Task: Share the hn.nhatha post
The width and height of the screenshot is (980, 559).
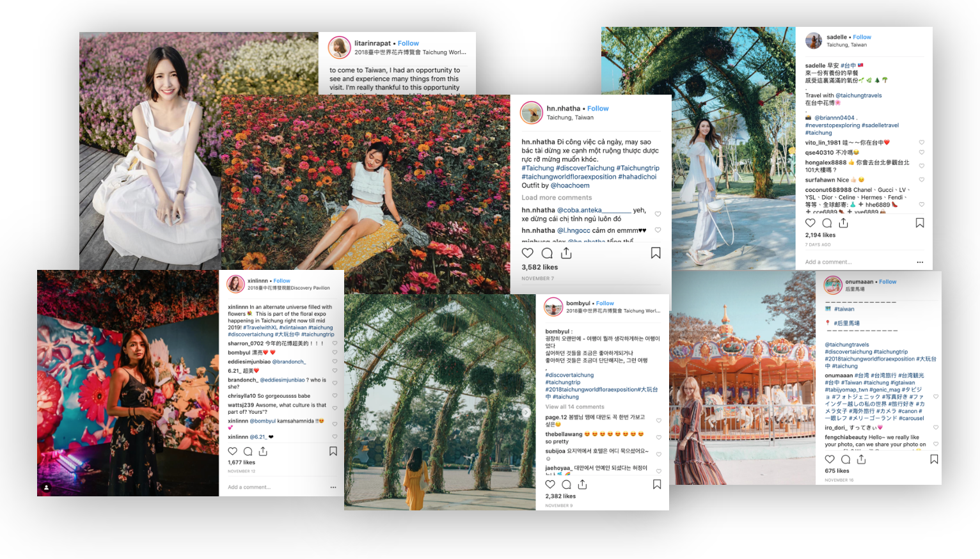Action: 566,253
